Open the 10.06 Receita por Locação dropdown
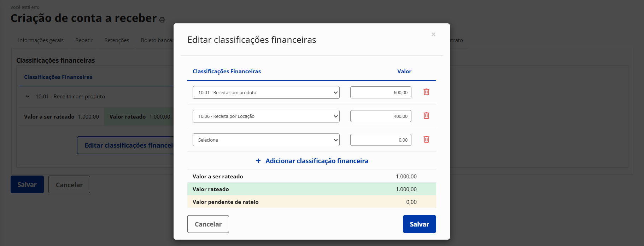Image resolution: width=644 pixels, height=246 pixels. pos(266,116)
